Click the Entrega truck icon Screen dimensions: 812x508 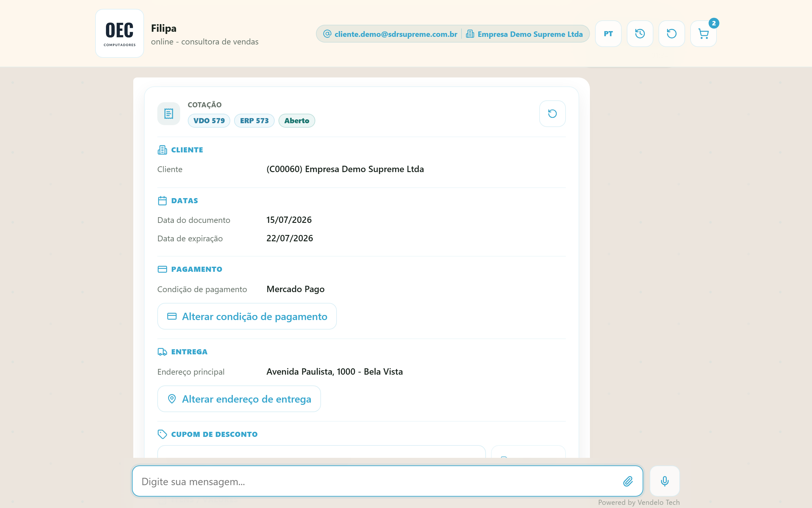tap(162, 352)
